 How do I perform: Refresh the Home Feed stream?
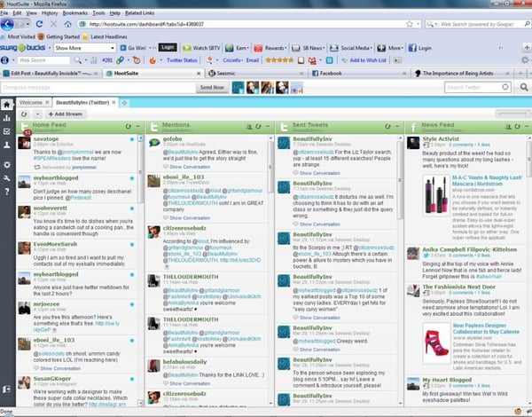coord(129,126)
